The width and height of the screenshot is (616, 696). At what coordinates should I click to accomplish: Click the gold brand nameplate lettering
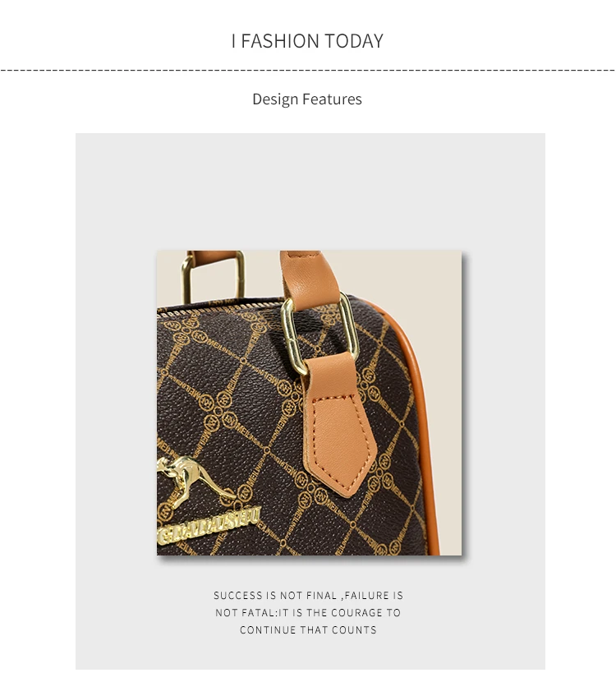[x=209, y=525]
